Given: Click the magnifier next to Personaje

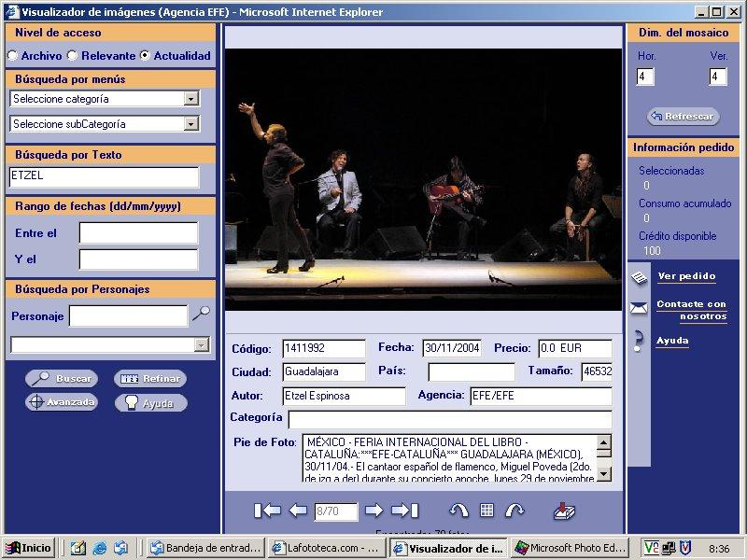Looking at the screenshot, I should click(x=201, y=315).
